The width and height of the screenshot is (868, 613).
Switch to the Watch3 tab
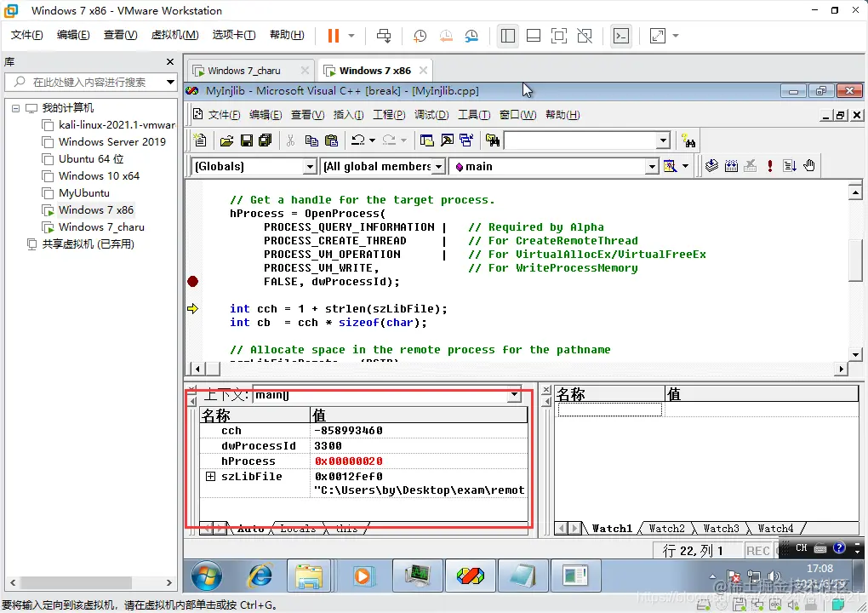pos(721,528)
